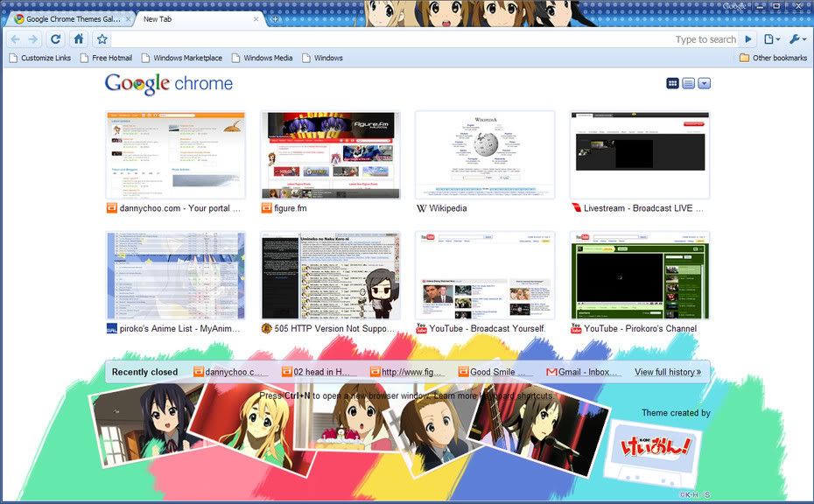Open dannychoo.com thumbnail

[175, 155]
